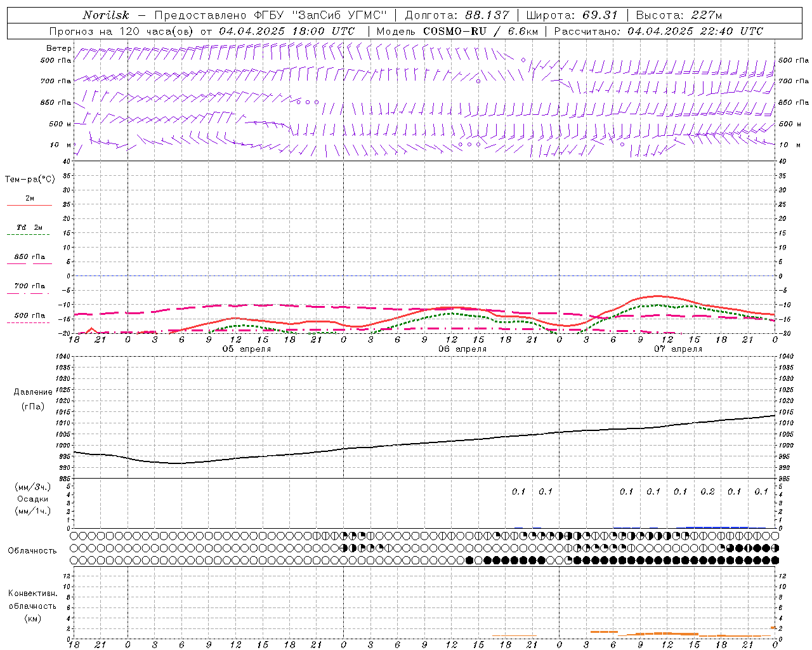Click the COSMO-RU model name
The width and height of the screenshot is (812, 650).
(454, 31)
